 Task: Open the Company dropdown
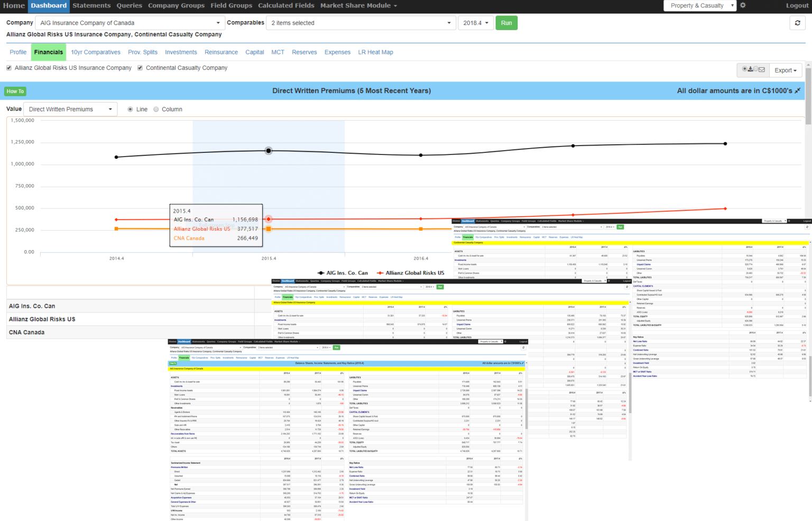130,23
